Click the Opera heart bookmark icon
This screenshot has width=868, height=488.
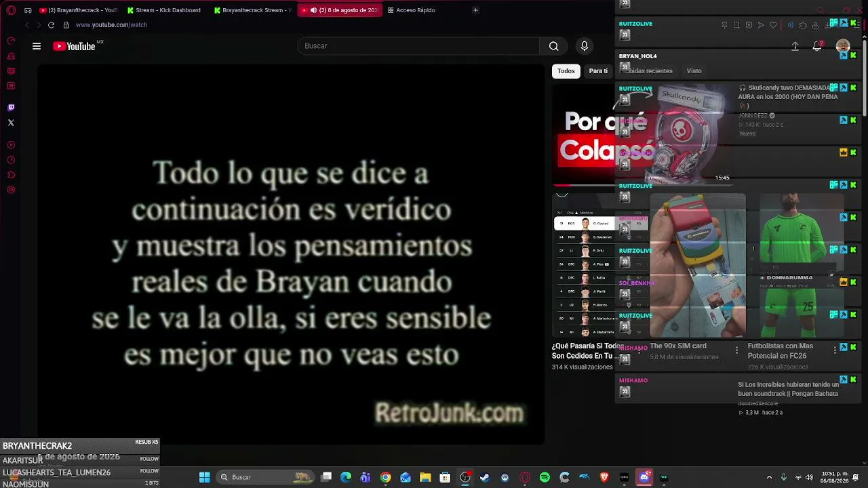point(773,25)
